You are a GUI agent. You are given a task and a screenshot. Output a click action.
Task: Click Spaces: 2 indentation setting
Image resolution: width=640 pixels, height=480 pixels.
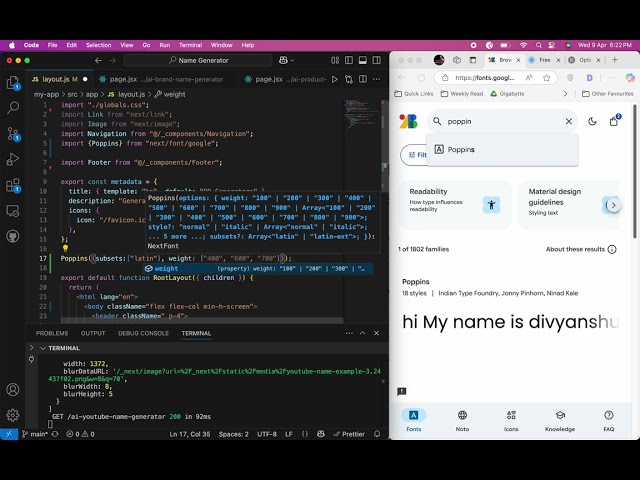tap(233, 434)
